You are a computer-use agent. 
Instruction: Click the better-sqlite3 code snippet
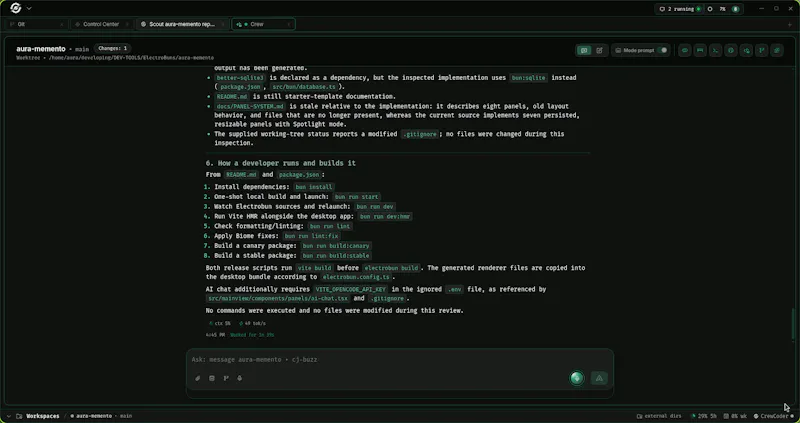240,78
